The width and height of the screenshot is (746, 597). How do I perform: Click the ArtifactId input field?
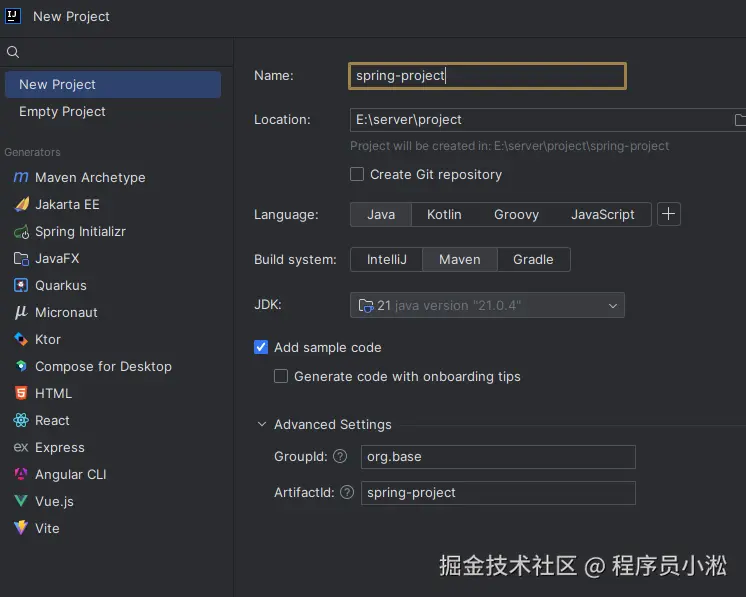pyautogui.click(x=498, y=493)
